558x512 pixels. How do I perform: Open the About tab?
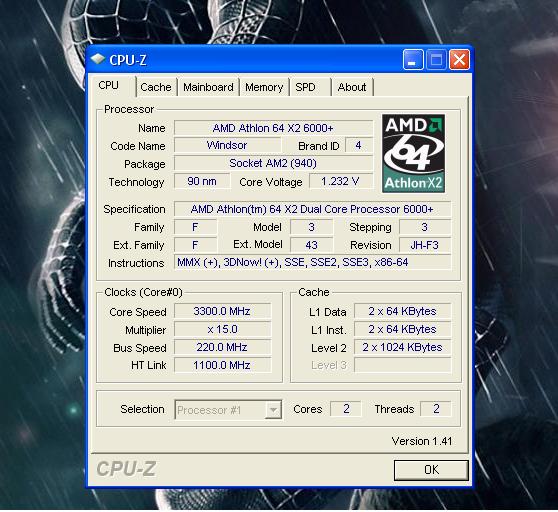[352, 87]
